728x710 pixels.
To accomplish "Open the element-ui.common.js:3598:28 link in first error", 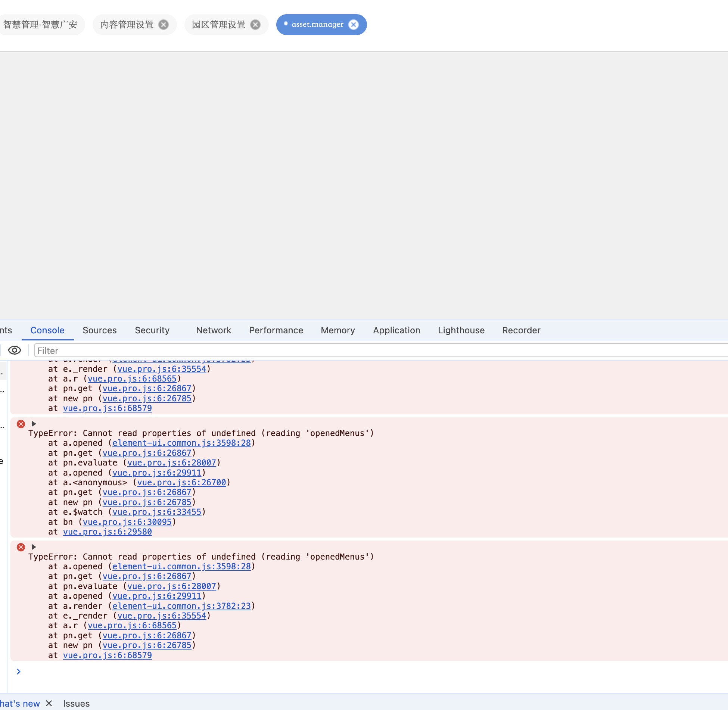I will 181,443.
